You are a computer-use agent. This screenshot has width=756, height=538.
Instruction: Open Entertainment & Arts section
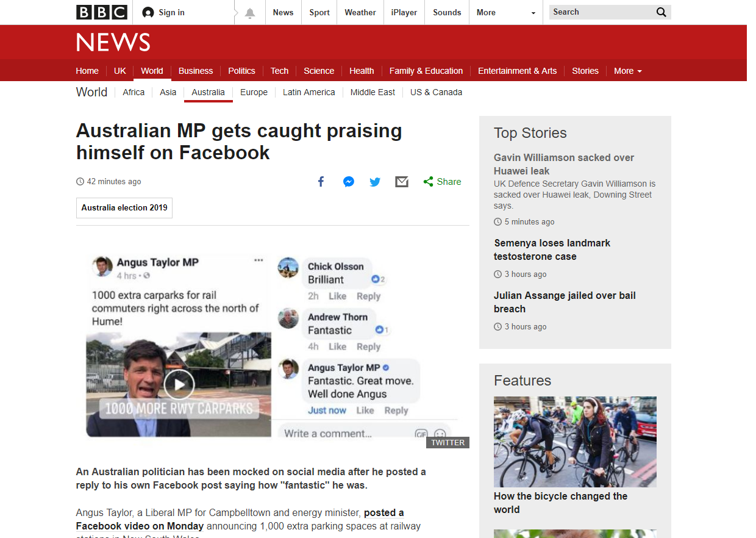pos(518,71)
